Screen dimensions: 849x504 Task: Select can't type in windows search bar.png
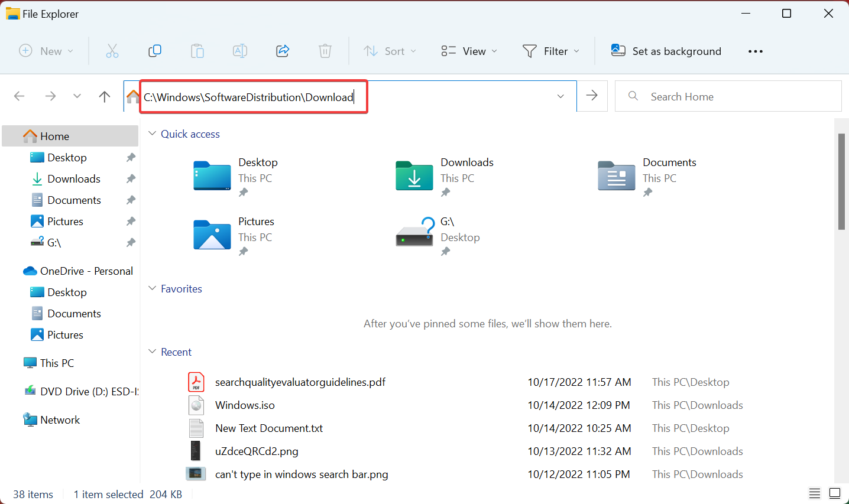point(302,474)
